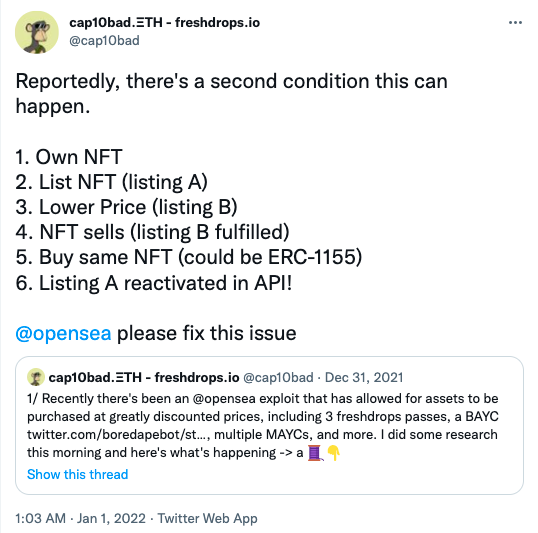
Task: Open the Twitter Web App source label
Action: click(207, 518)
